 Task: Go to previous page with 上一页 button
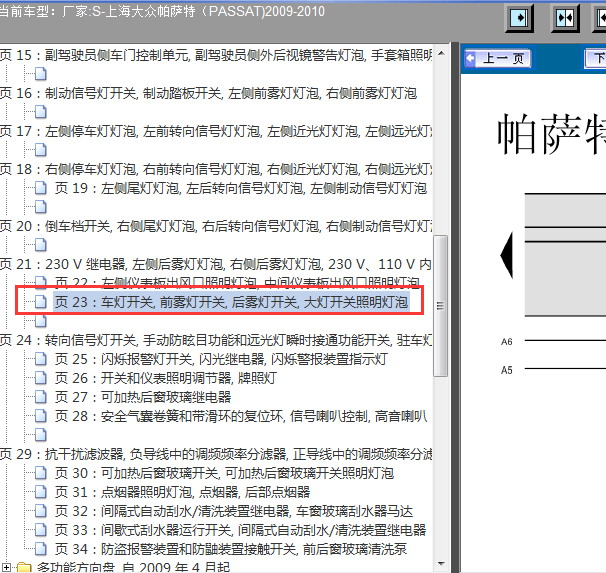pyautogui.click(x=498, y=58)
